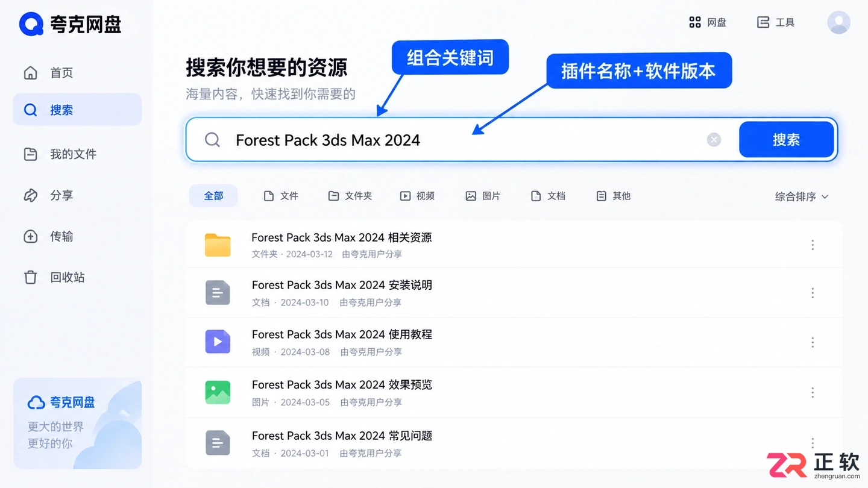Viewport: 868px width, 488px height.
Task: Click the blue 搜索 button
Action: [787, 140]
